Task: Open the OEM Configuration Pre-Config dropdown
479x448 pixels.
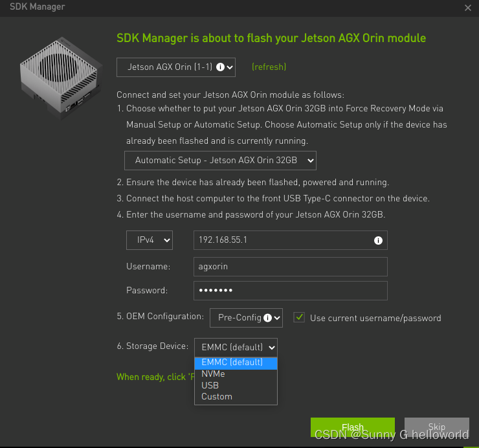Action: [x=246, y=318]
